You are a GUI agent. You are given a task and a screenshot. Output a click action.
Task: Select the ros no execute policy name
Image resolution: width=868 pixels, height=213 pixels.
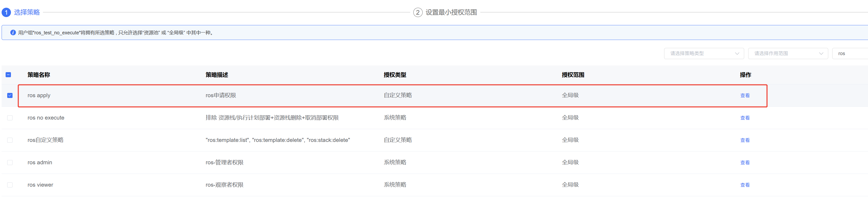(x=46, y=118)
